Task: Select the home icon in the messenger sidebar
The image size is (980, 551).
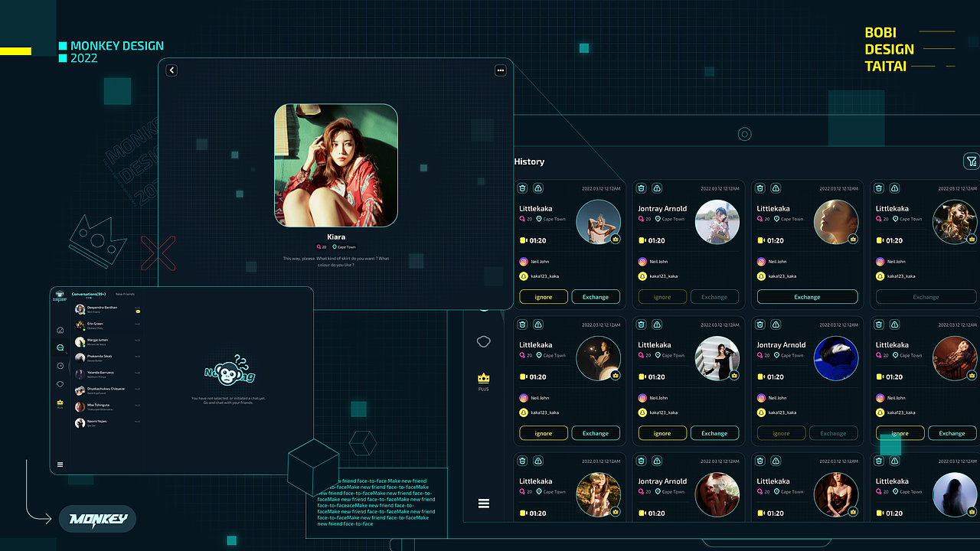Action: click(60, 330)
